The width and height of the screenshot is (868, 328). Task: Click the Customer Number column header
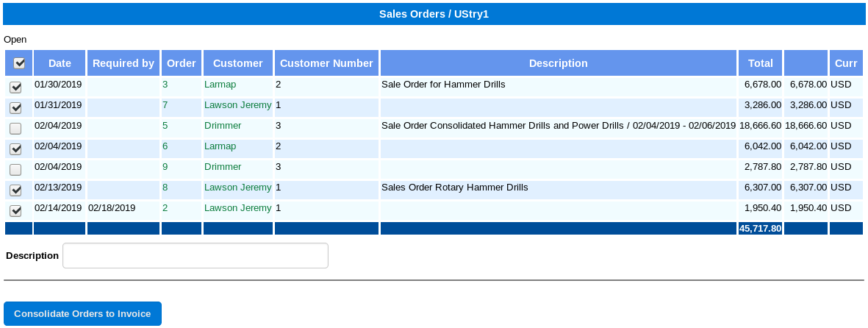coord(326,63)
